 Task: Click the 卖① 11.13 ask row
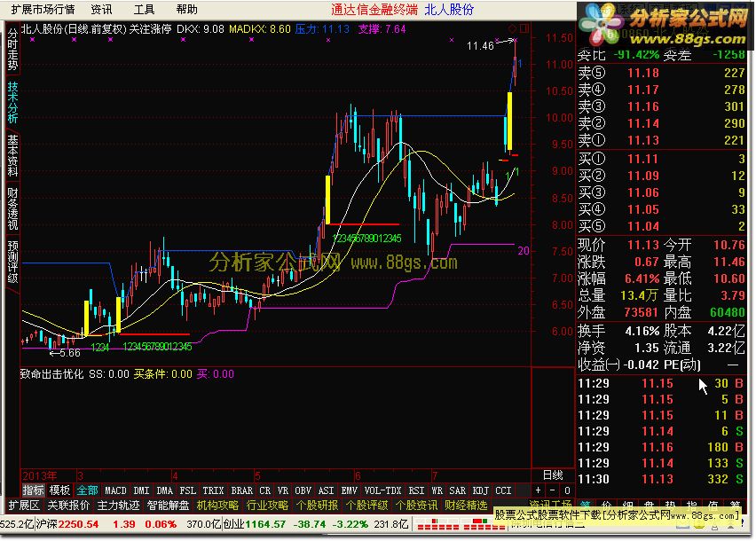coord(661,140)
